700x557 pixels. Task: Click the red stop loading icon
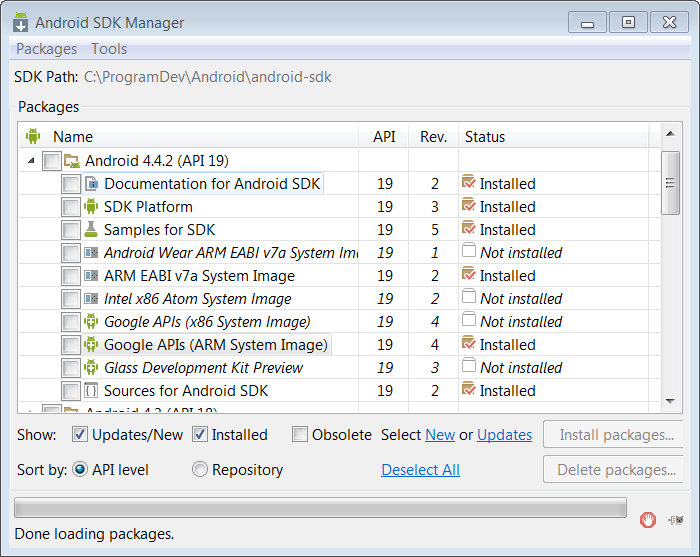click(648, 519)
